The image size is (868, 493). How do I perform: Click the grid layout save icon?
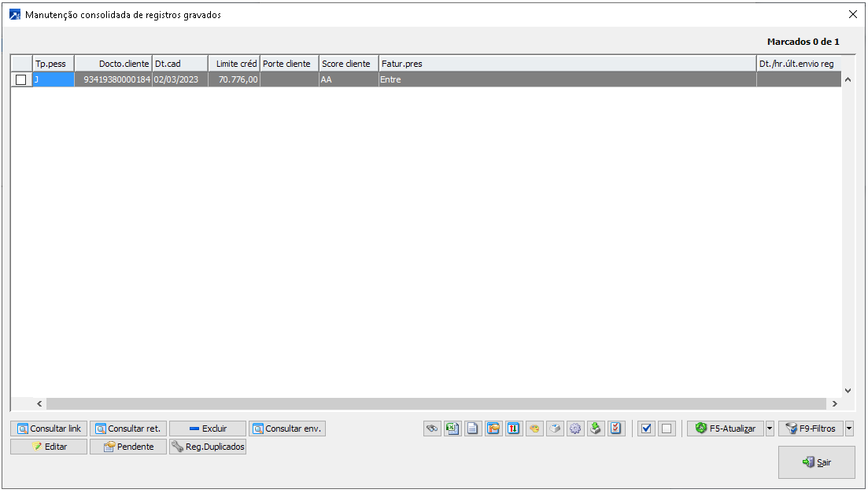click(493, 429)
